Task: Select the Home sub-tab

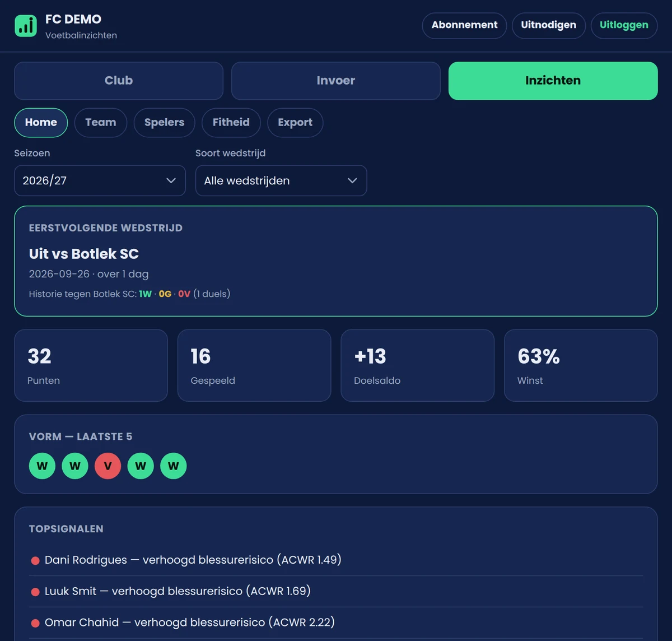Action: pos(41,123)
